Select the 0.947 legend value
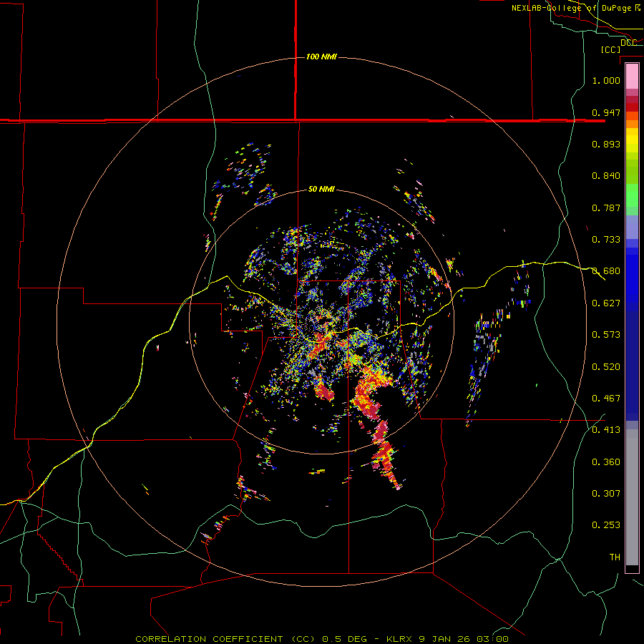This screenshot has width=644, height=644. point(606,112)
